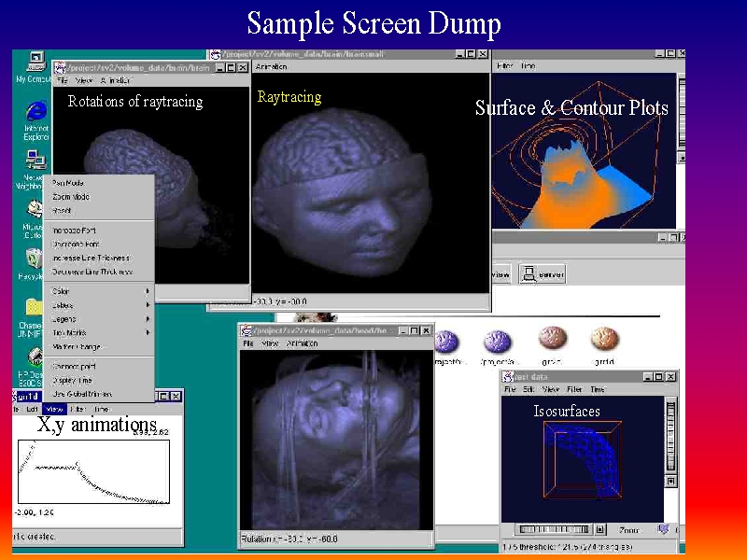Open the Filter menu in the test data window
Viewport: 747px width, 560px height.
(574, 389)
